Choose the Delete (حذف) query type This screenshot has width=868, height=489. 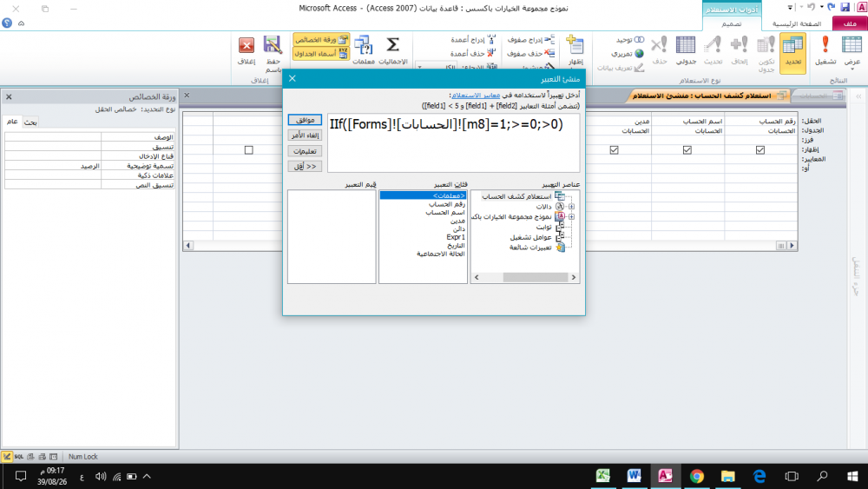(x=660, y=51)
